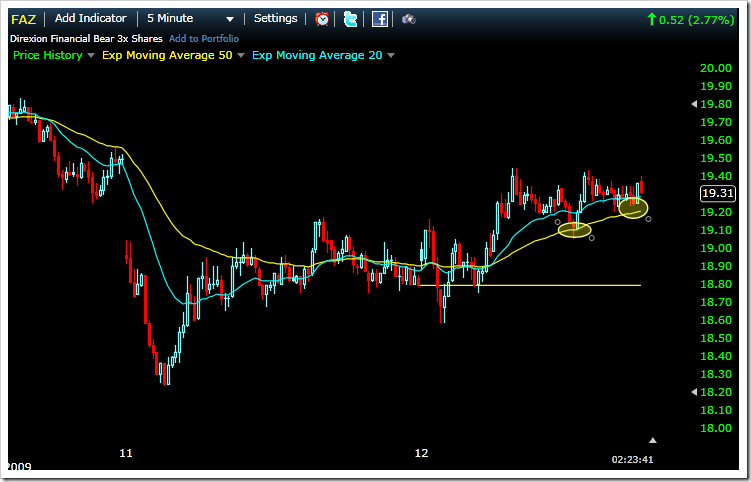Click the Direxion Financial Bear 3x Shares name
751x482 pixels.
[86, 38]
